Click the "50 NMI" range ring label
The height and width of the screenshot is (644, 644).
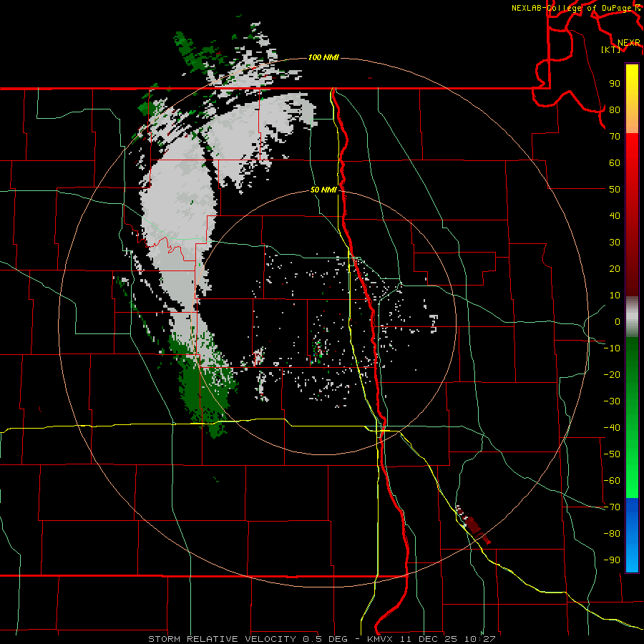tap(323, 190)
